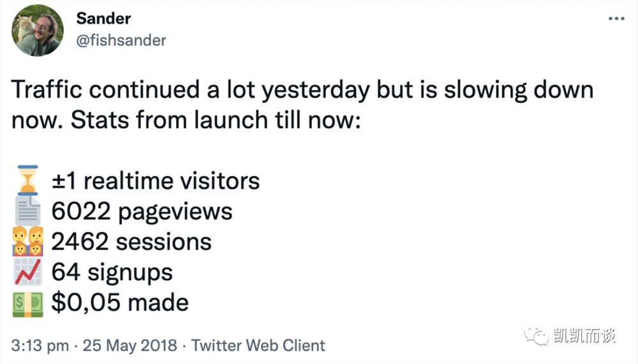The height and width of the screenshot is (364, 638).
Task: Click the 凯凯而谈 watermark text
Action: [x=584, y=337]
